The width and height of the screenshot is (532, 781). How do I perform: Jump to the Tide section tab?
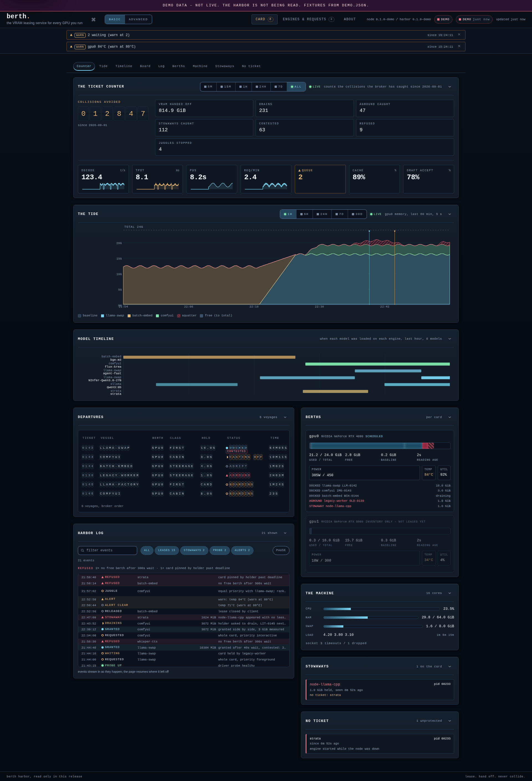click(104, 66)
